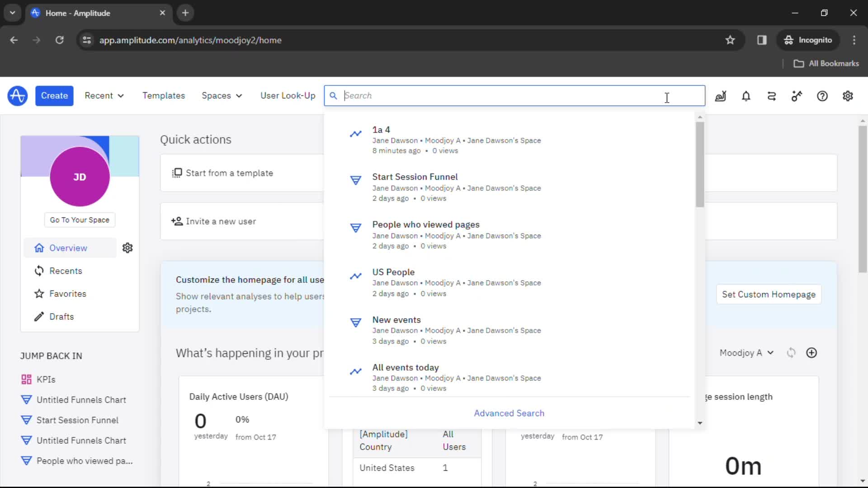Image resolution: width=868 pixels, height=488 pixels.
Task: Select Favorites in the sidebar
Action: point(67,294)
